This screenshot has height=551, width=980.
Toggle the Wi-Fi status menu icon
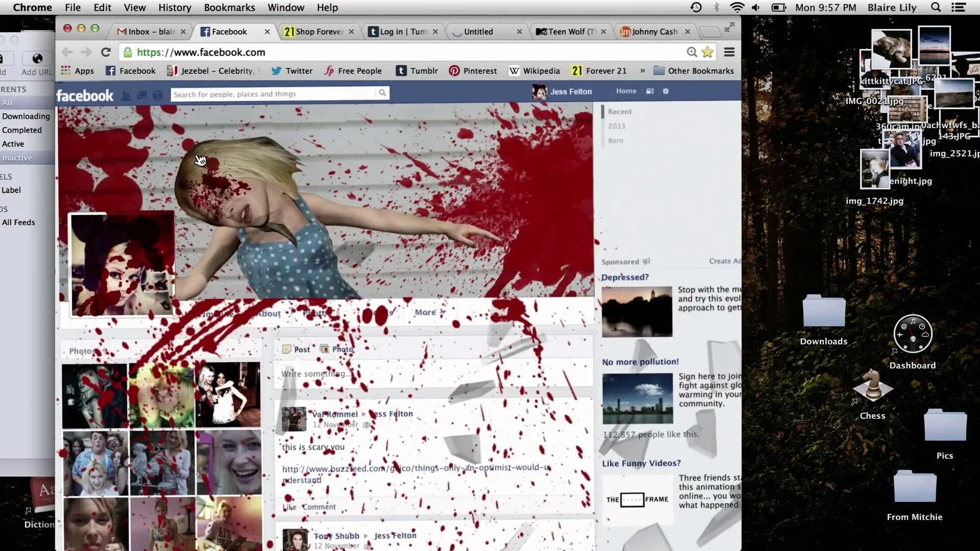pyautogui.click(x=737, y=8)
